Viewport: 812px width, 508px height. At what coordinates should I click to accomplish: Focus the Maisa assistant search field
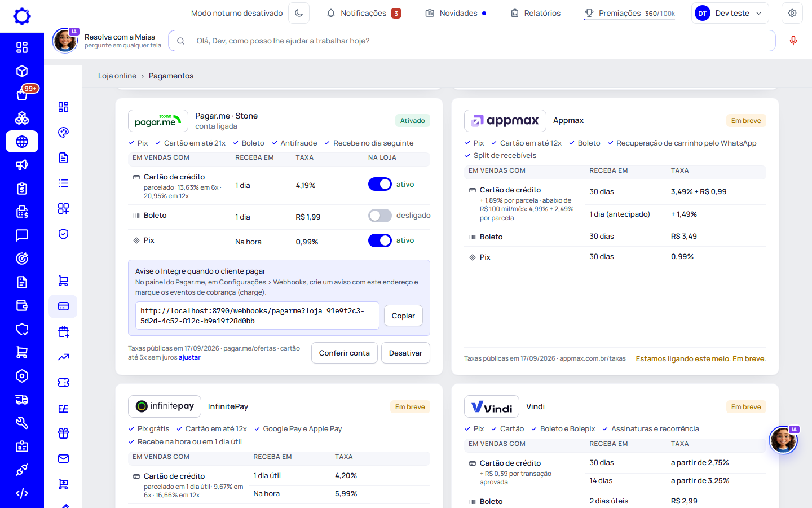(x=472, y=41)
